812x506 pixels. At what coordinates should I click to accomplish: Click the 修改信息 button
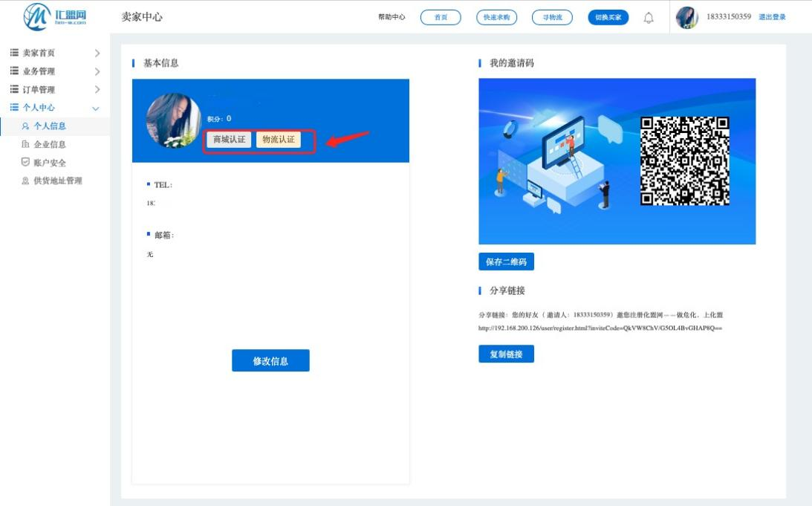(271, 360)
